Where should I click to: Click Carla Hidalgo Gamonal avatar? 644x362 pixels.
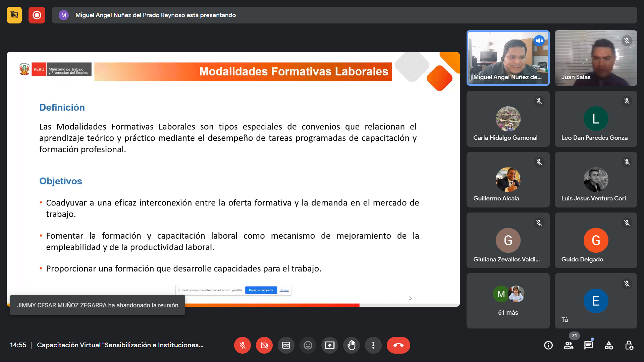[x=508, y=119]
